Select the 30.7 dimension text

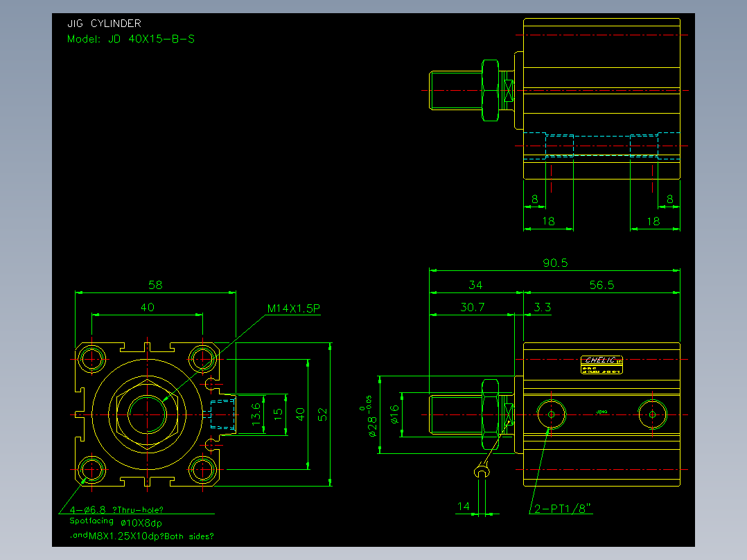[x=472, y=308]
